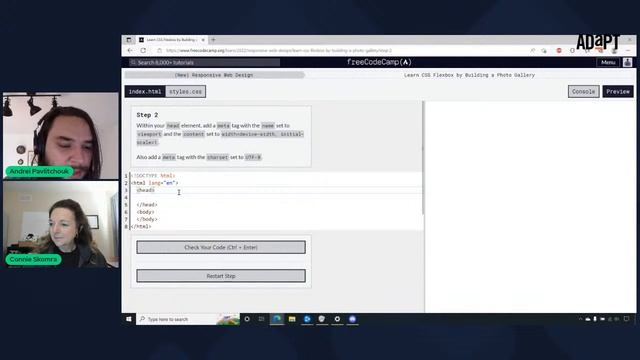Switch to the styles.css file tab
Screen dimensions: 640x360
pyautogui.click(x=185, y=91)
